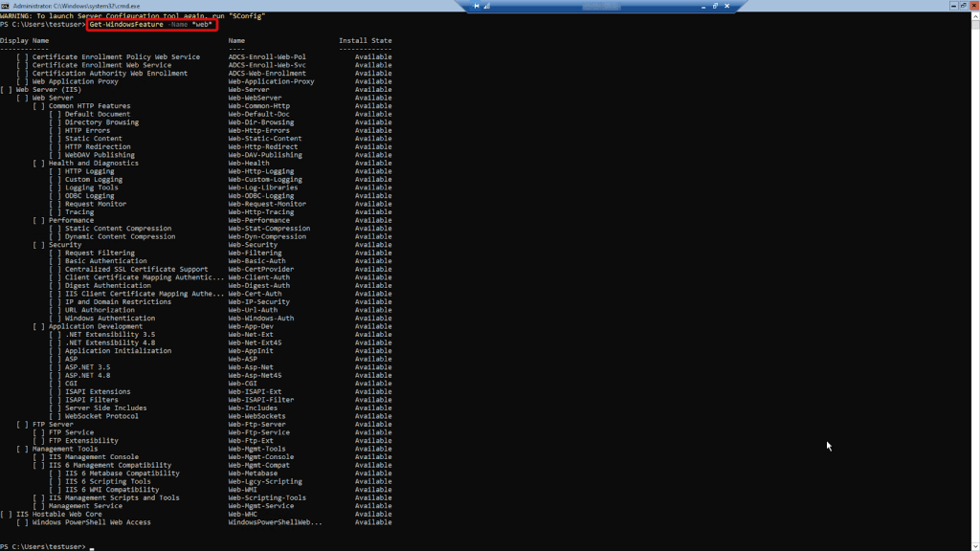Click the Web-Mgmt-Console feature name

pyautogui.click(x=261, y=457)
